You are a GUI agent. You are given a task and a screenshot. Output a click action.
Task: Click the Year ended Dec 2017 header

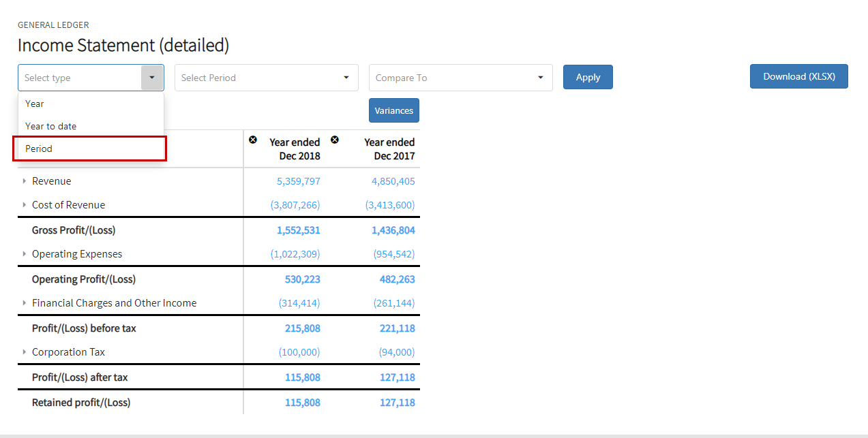tap(389, 149)
